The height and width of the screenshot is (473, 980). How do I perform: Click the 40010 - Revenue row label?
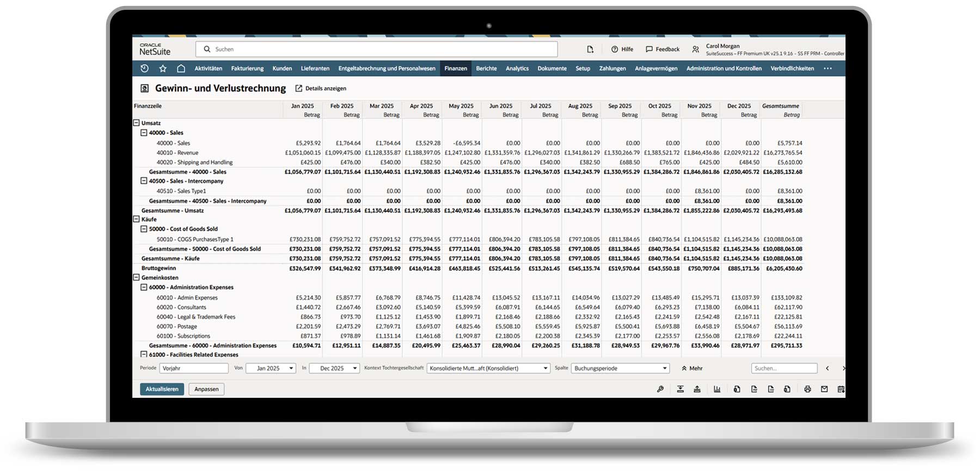tap(177, 153)
